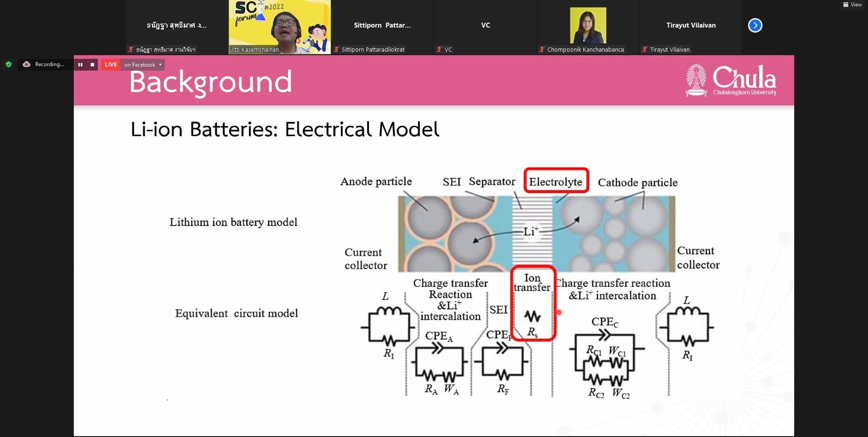Viewport: 868px width, 437px height.
Task: Click the Separator label
Action: [492, 181]
